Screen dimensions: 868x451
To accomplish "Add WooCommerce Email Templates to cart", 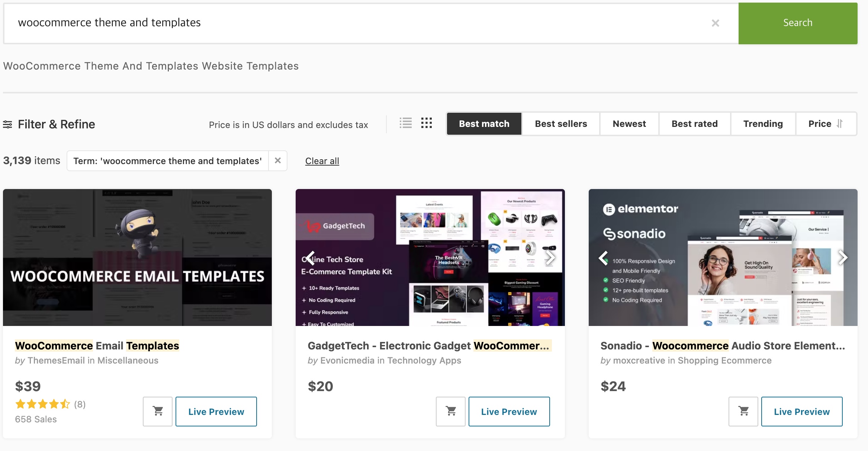I will pyautogui.click(x=158, y=411).
